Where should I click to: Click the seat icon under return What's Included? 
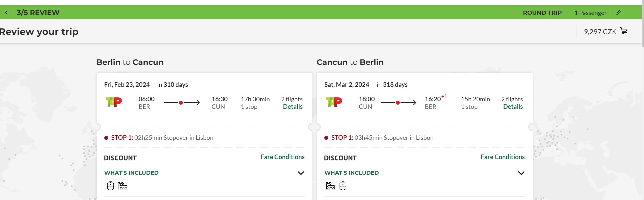pos(330,186)
